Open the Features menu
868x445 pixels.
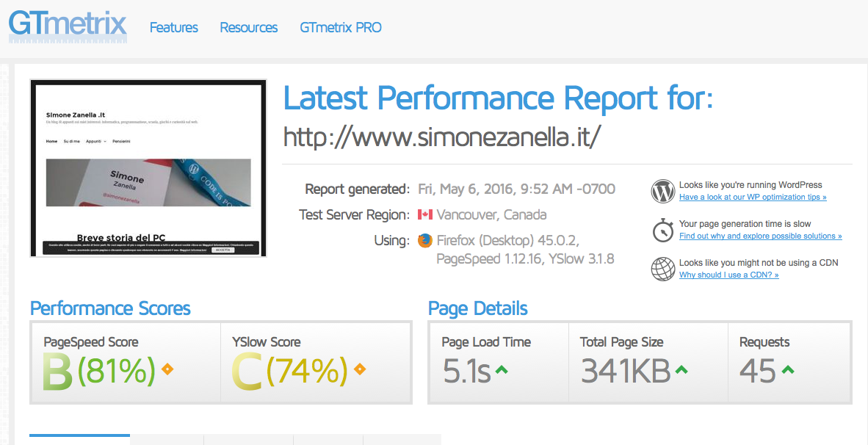tap(174, 27)
